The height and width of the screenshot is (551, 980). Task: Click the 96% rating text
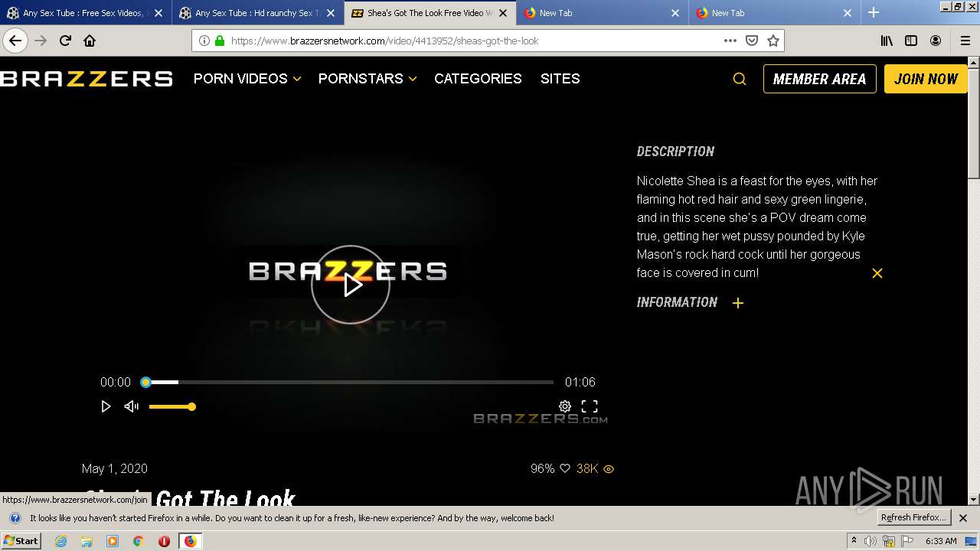542,468
